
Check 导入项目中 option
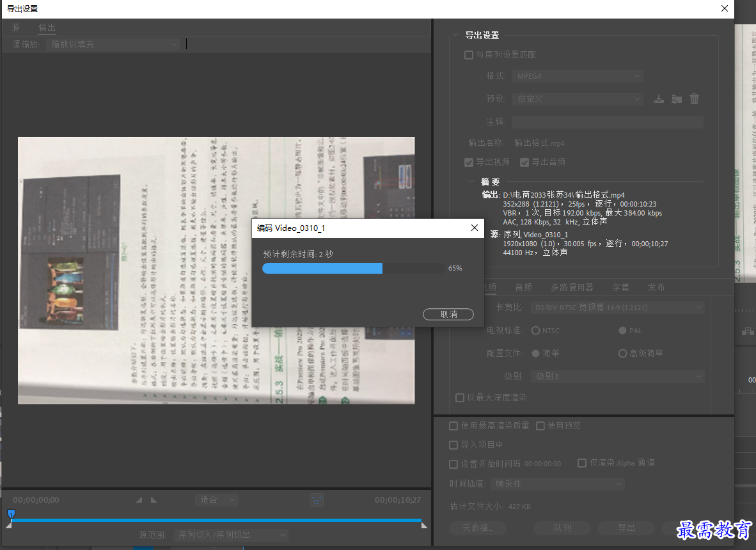pos(453,445)
